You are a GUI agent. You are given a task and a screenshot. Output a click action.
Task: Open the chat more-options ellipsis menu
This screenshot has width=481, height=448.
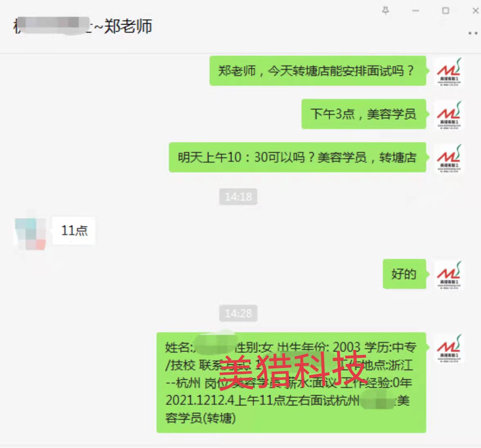[473, 33]
